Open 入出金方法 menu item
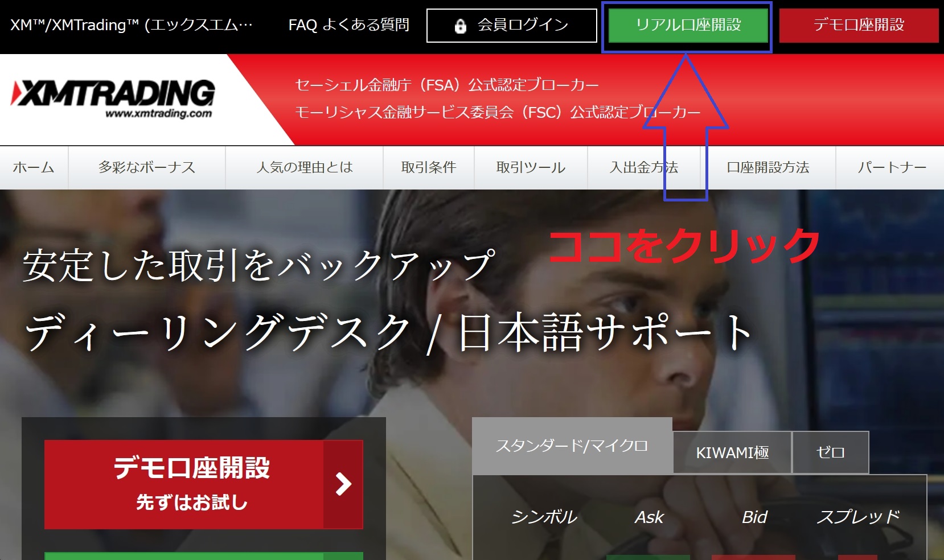944x560 pixels. pyautogui.click(x=644, y=167)
